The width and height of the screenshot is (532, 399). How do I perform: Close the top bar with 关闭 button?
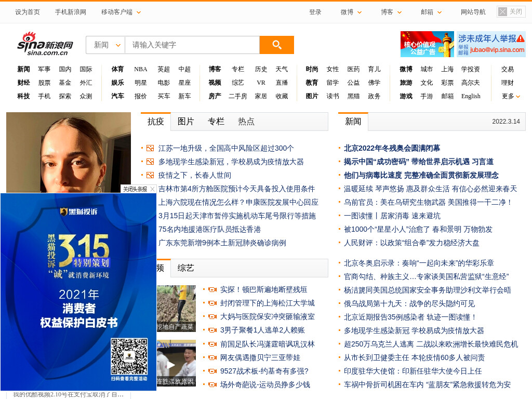[511, 12]
